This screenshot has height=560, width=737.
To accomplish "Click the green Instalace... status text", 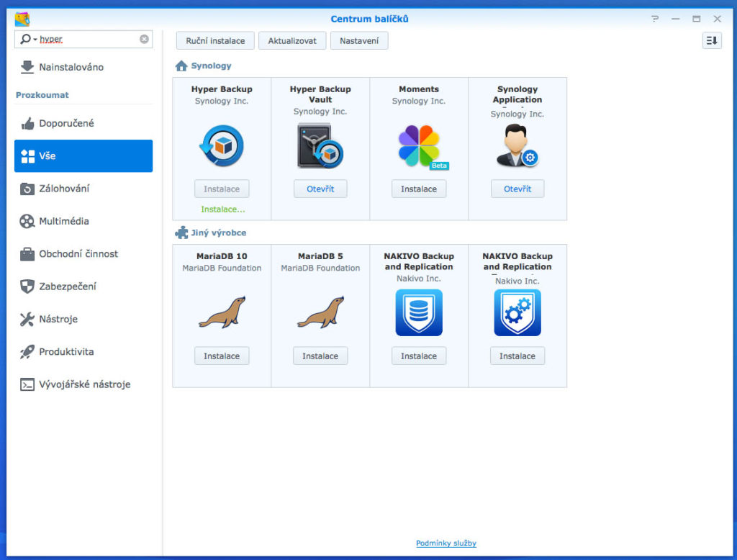I will (223, 209).
